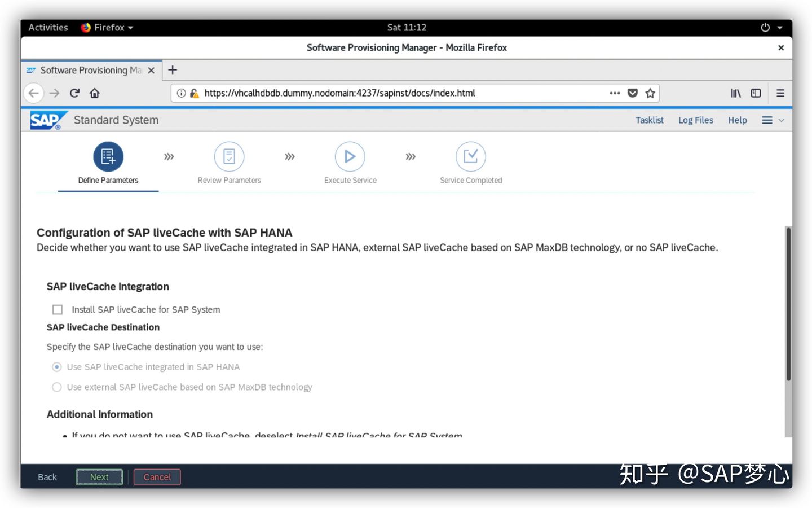This screenshot has width=812, height=508.
Task: Open the Define Parameters step label
Action: [108, 181]
